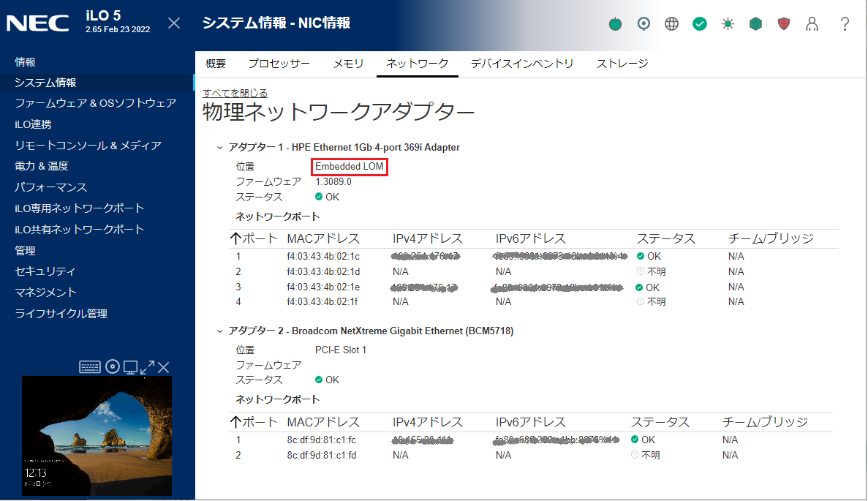
Task: Close the remote console thumbnail with its X
Action: pyautogui.click(x=163, y=367)
